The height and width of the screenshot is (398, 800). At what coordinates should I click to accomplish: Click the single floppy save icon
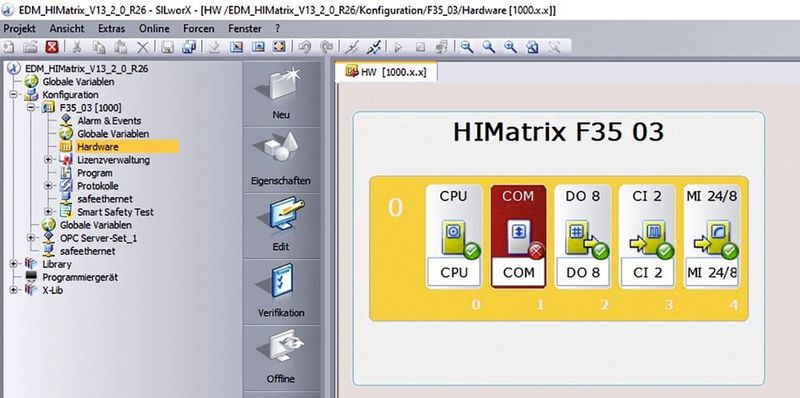[x=167, y=47]
